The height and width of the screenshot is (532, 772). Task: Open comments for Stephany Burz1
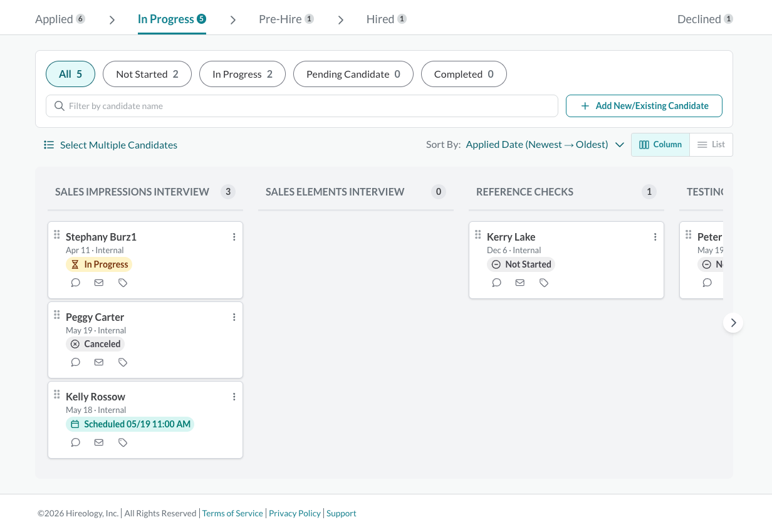pos(76,283)
